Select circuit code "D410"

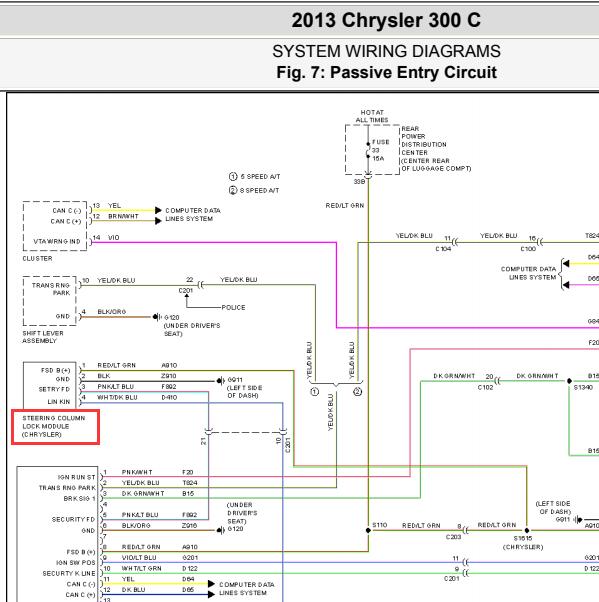point(169,397)
